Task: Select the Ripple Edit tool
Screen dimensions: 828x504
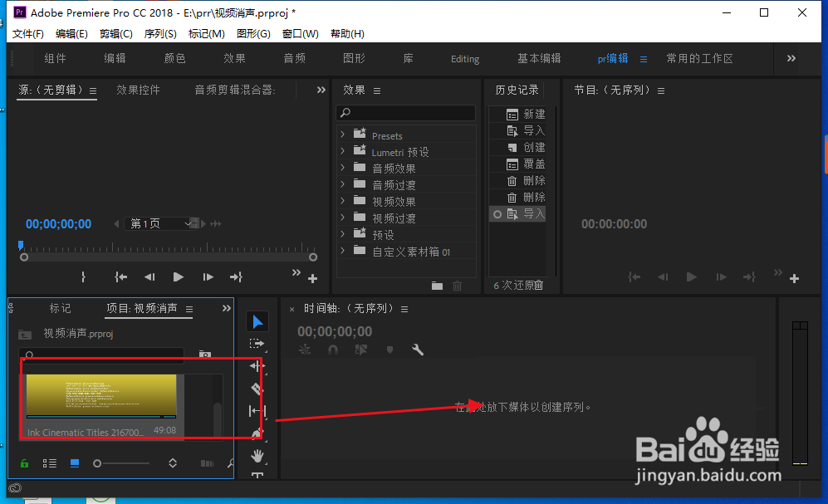Action: point(257,365)
